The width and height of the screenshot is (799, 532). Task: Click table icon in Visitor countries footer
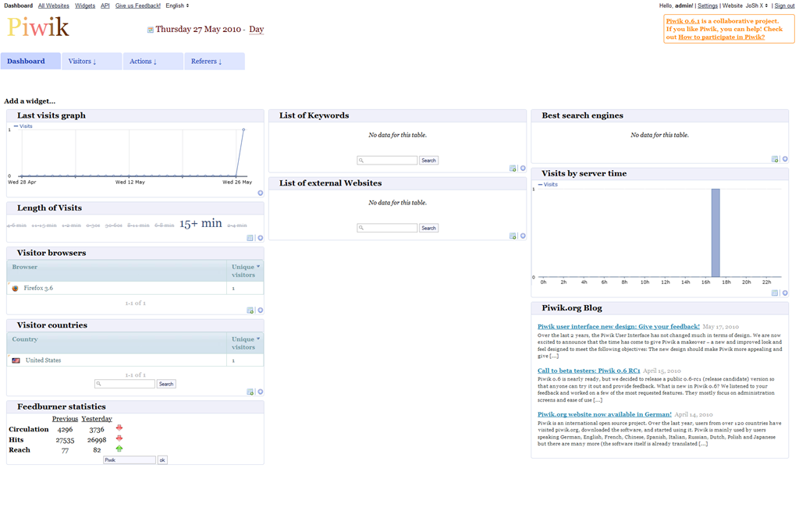[x=250, y=392]
